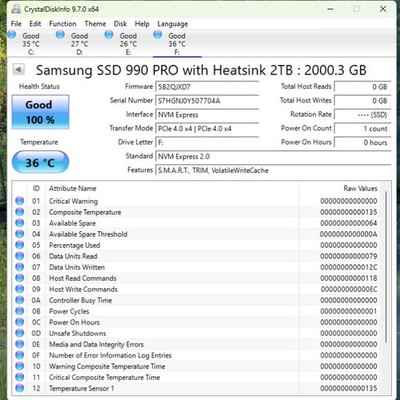Click status orb of Available Spare row (03)
Screen dimensions: 400x400
[20, 223]
